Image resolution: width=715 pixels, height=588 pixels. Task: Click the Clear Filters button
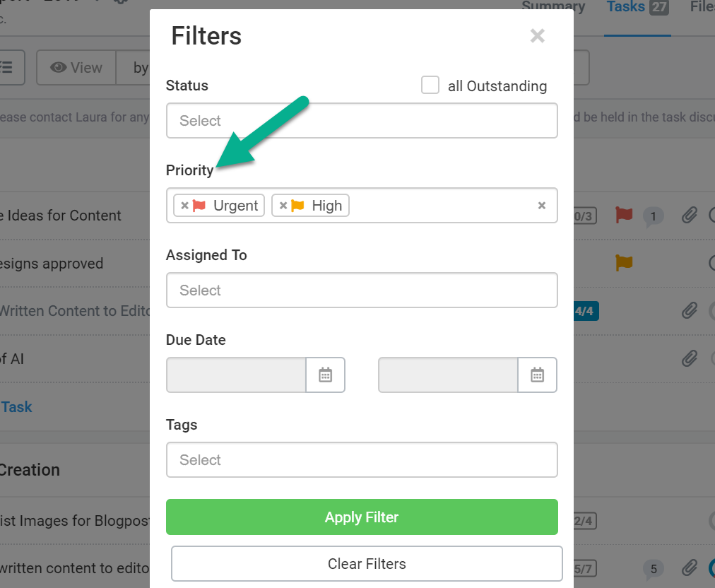tap(367, 564)
